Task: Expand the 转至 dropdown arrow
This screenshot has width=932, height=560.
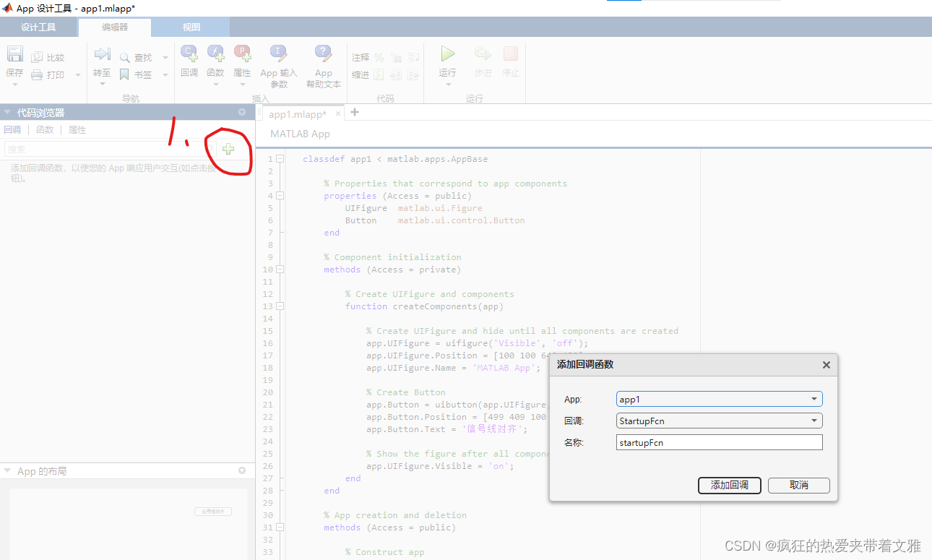Action: pyautogui.click(x=102, y=85)
